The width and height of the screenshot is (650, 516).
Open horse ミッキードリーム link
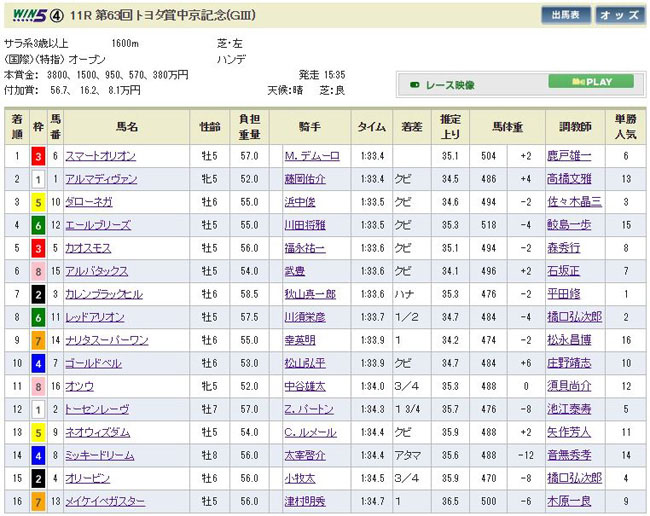coord(108,455)
